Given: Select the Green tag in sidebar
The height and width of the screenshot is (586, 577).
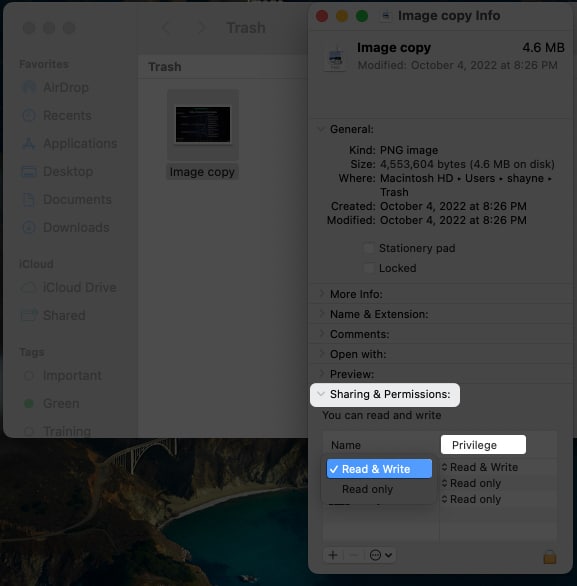Looking at the screenshot, I should tap(61, 404).
